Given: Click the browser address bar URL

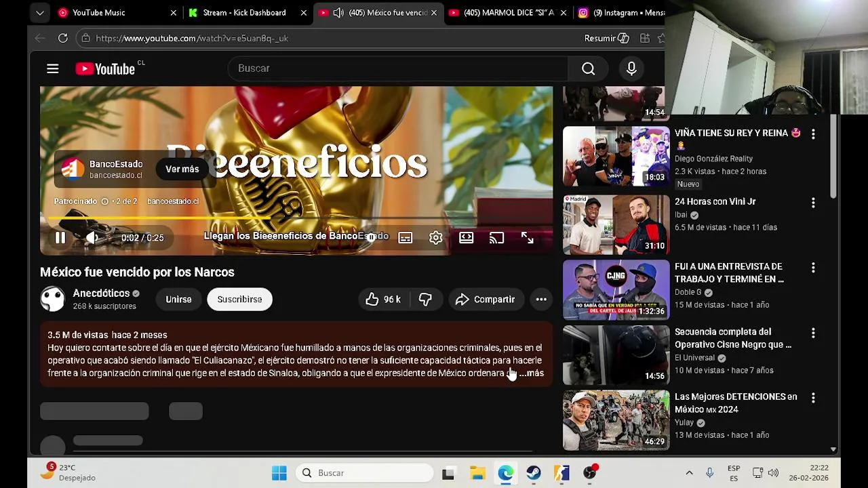Looking at the screenshot, I should [x=192, y=39].
